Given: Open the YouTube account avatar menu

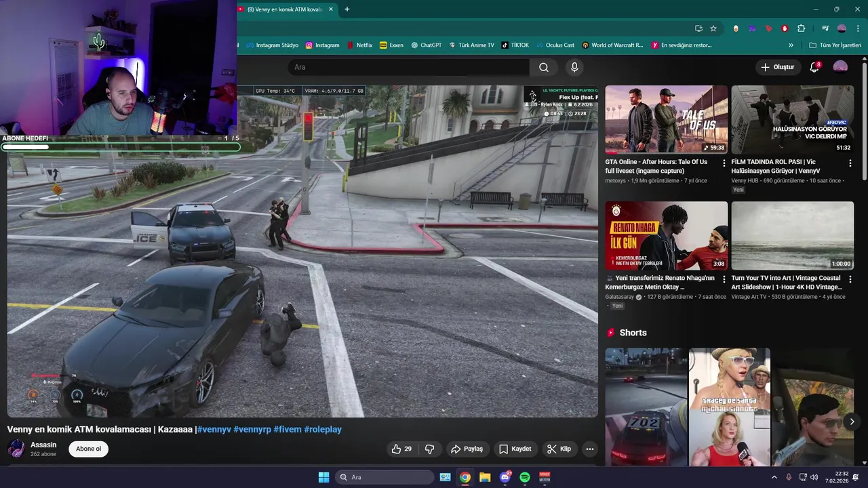Looking at the screenshot, I should pos(840,66).
